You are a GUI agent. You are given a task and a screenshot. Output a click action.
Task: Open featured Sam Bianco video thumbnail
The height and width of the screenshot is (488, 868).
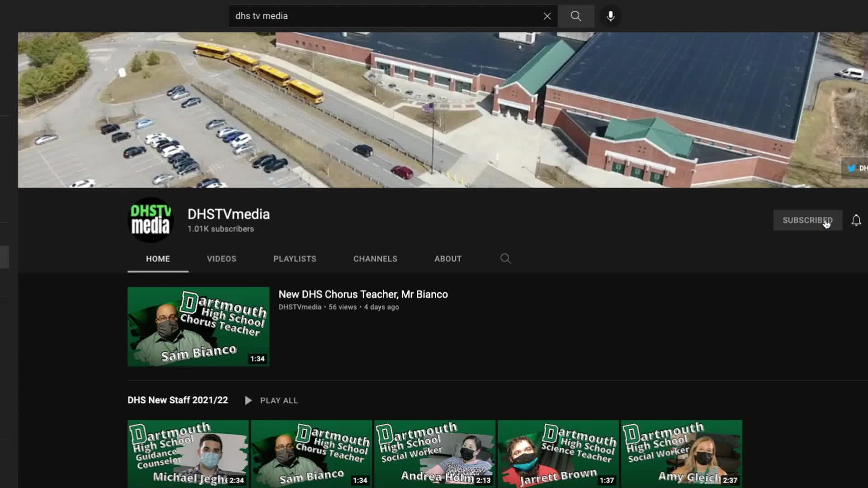[198, 327]
